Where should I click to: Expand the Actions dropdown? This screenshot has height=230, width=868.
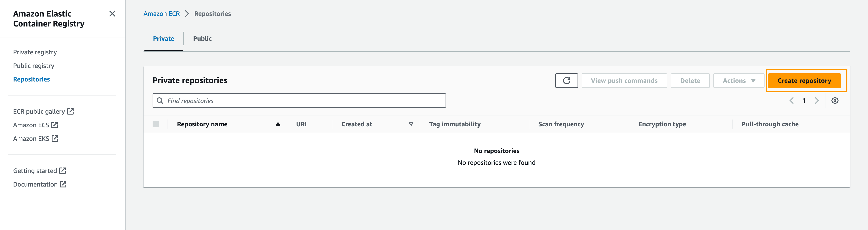[x=739, y=81]
